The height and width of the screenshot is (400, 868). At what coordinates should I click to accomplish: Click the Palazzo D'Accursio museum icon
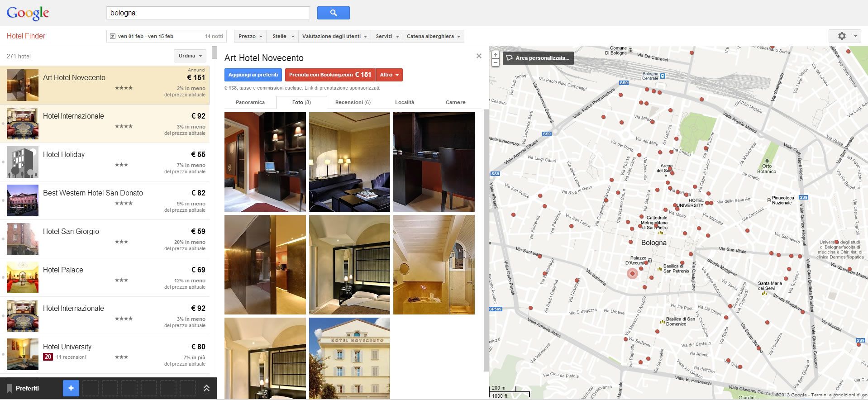pyautogui.click(x=650, y=260)
